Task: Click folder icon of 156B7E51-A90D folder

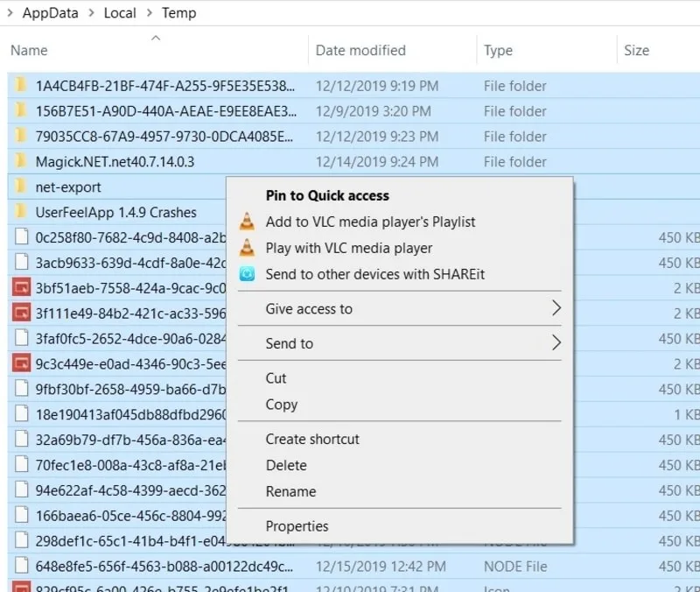Action: (x=20, y=110)
